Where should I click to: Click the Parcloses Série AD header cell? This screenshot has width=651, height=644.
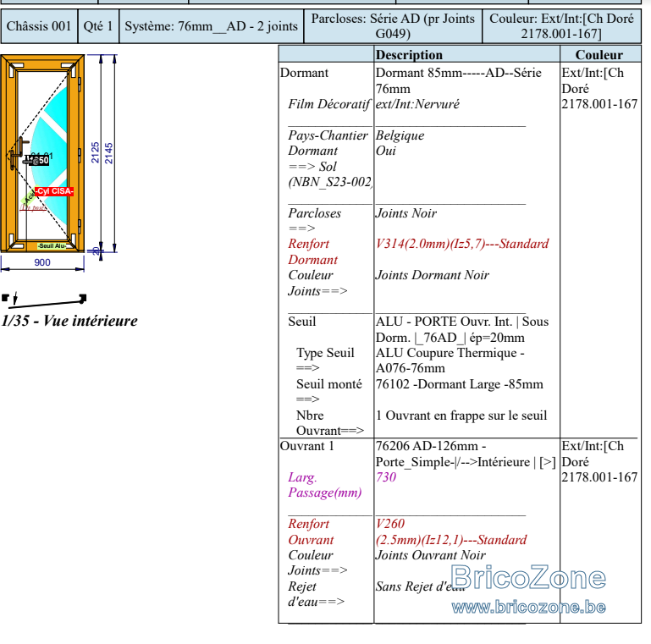pos(393,26)
